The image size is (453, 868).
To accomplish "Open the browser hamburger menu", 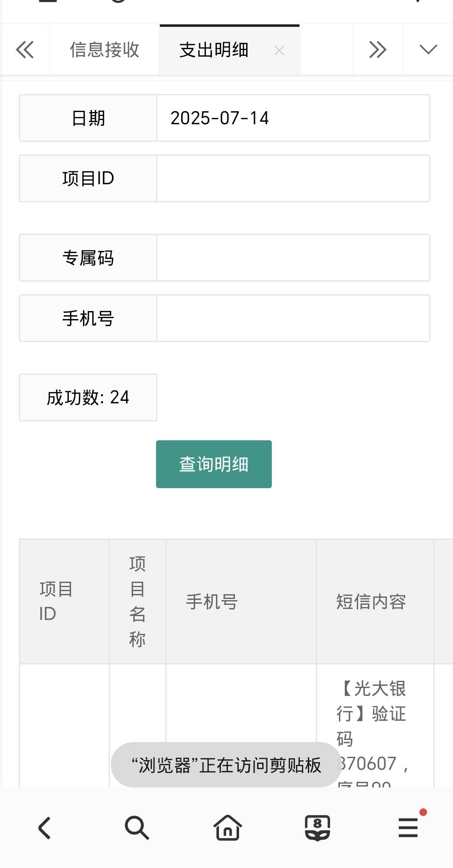I will [408, 828].
